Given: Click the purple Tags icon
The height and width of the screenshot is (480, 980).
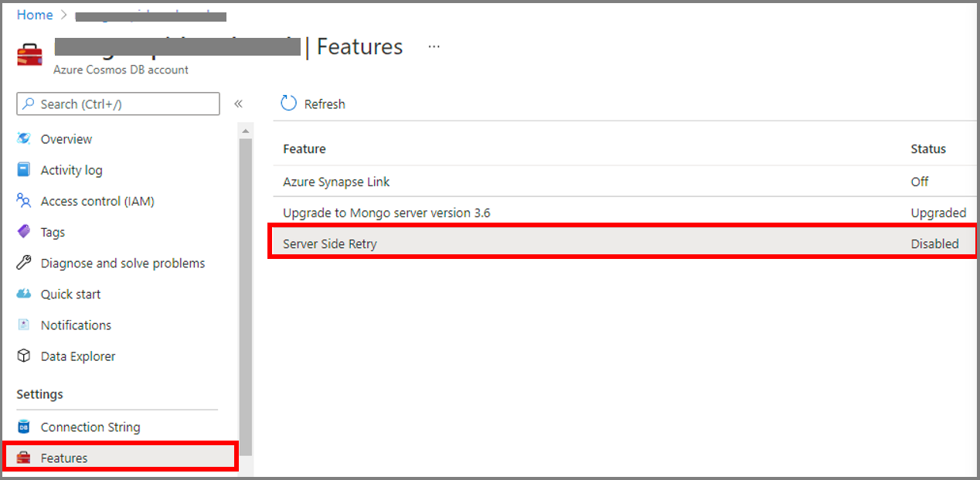Looking at the screenshot, I should tap(24, 232).
